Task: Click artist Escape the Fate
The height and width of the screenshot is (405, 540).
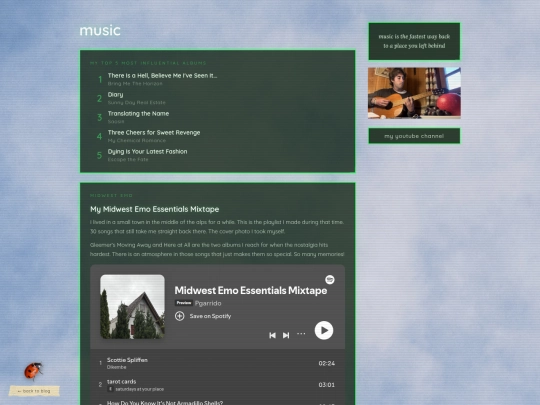Action: [x=128, y=159]
